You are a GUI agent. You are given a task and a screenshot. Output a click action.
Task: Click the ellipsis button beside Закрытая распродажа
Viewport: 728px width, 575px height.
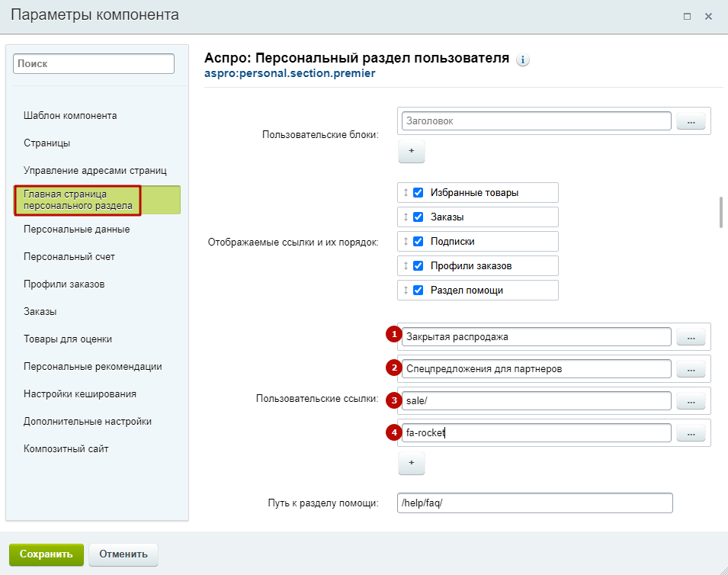click(x=691, y=337)
